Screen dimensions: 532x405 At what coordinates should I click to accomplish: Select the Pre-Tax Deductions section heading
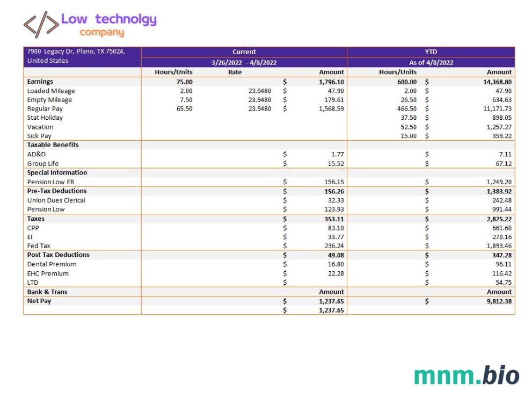[x=57, y=191]
